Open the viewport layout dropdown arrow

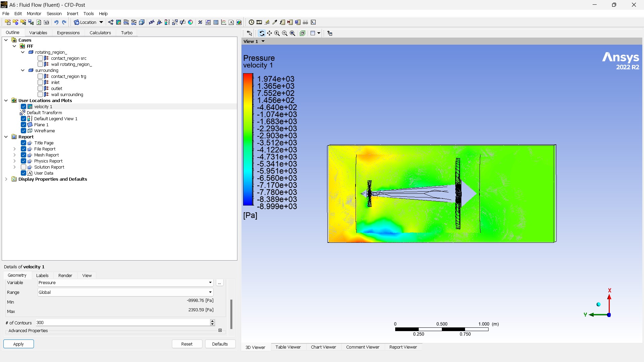[319, 33]
